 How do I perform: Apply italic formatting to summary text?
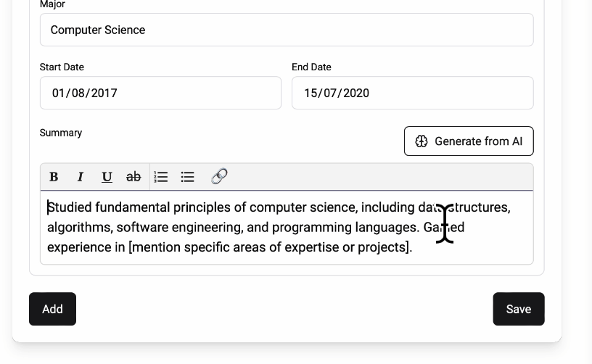(80, 176)
